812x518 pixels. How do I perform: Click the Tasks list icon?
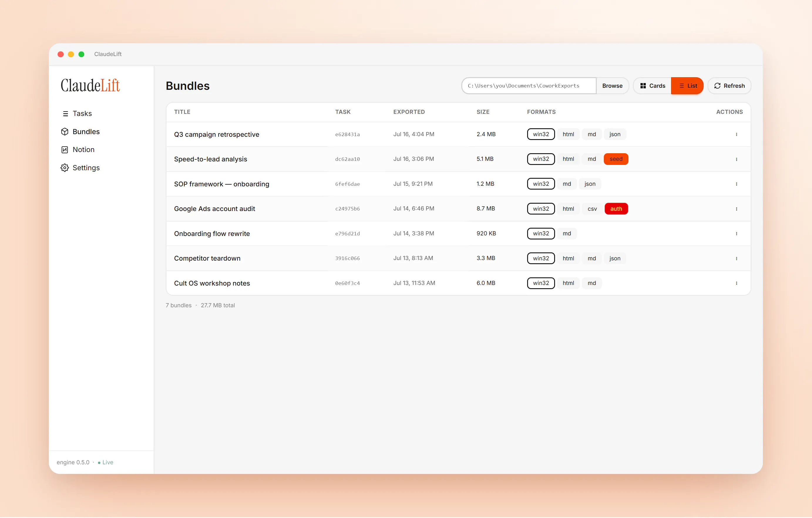[65, 114]
